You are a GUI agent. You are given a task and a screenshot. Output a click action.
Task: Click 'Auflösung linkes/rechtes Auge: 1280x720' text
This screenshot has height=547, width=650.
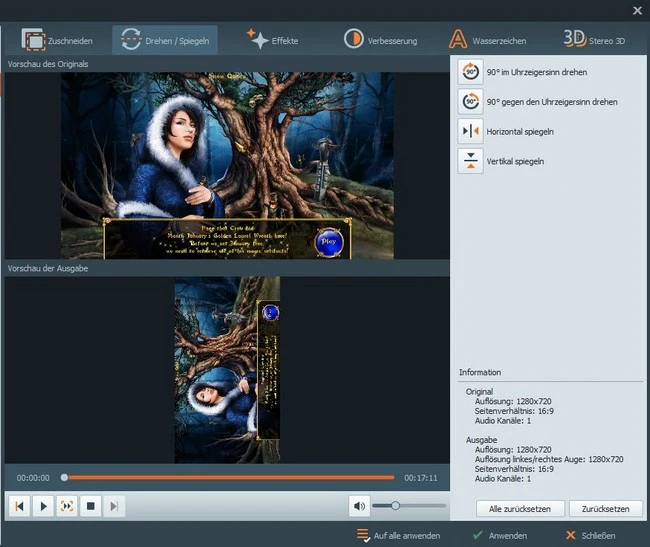click(549, 459)
